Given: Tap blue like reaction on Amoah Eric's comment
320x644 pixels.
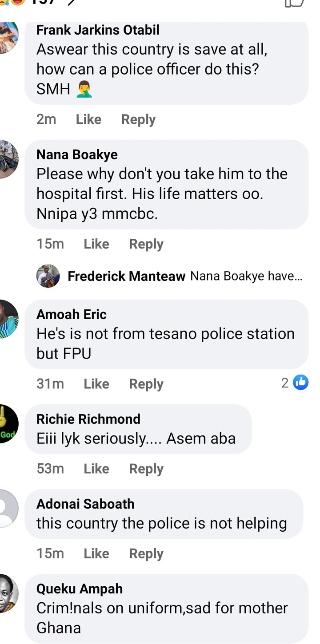Looking at the screenshot, I should point(301,383).
